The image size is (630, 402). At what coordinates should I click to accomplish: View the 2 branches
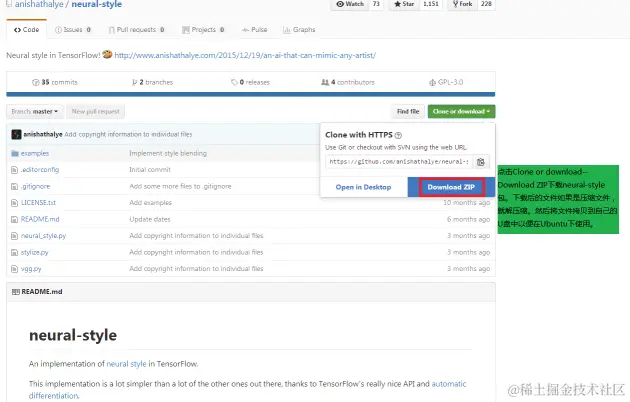152,82
